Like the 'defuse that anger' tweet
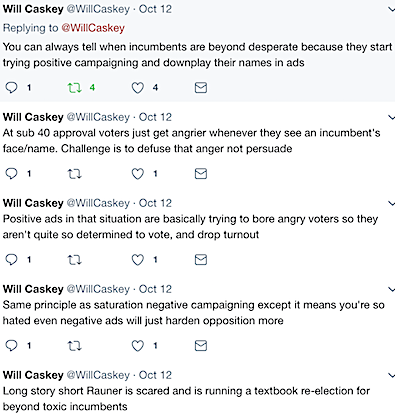The width and height of the screenshot is (395, 415). tap(137, 174)
